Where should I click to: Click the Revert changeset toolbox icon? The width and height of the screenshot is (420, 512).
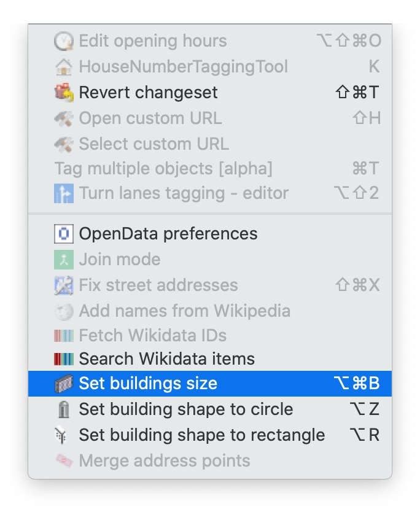(x=64, y=93)
